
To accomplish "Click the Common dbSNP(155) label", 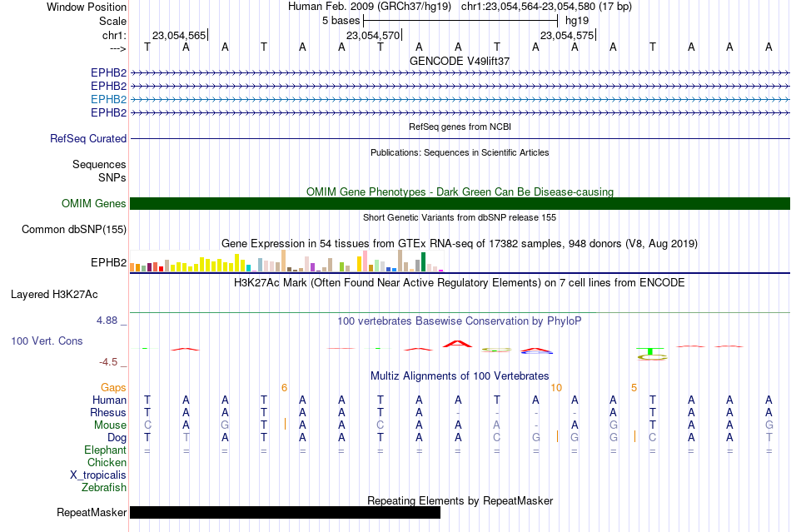I will tap(73, 230).
